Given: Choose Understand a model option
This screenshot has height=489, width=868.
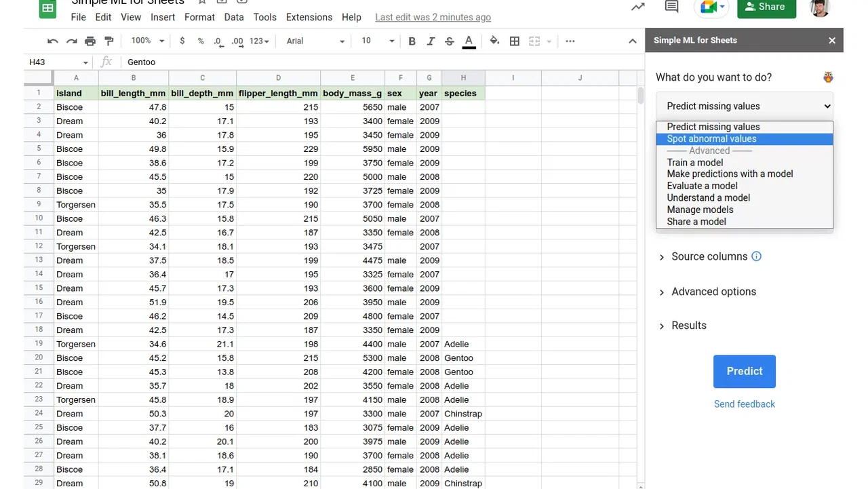Looking at the screenshot, I should click(744, 198).
